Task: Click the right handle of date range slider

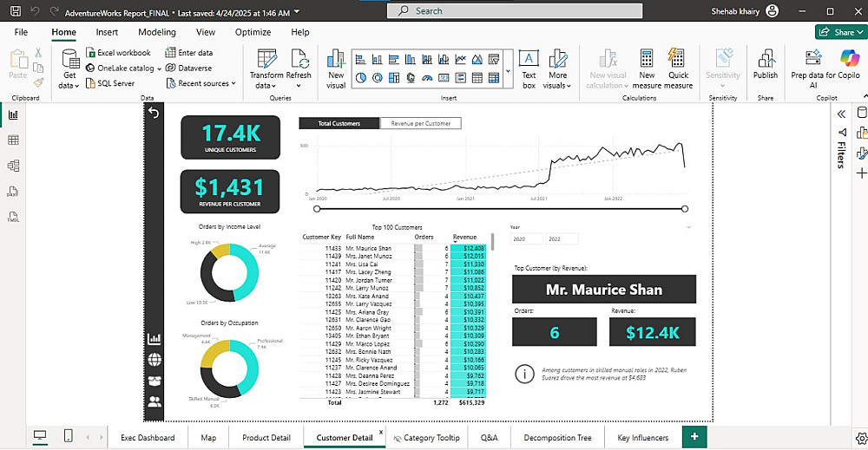Action: pos(685,209)
